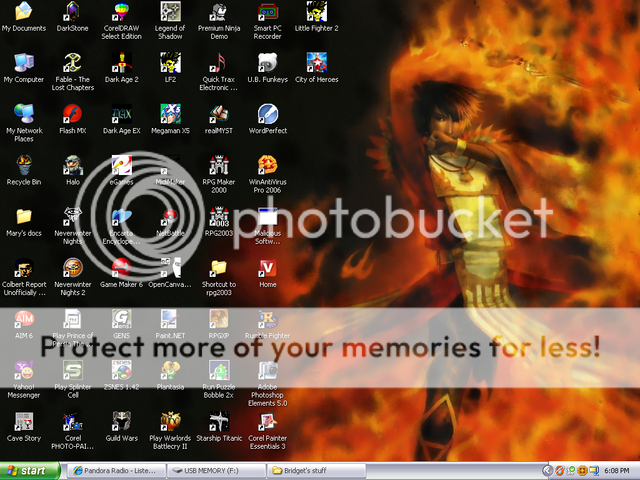Viewport: 640px width, 480px height.
Task: Click the WordPerfect desktop icon
Action: pos(267,113)
